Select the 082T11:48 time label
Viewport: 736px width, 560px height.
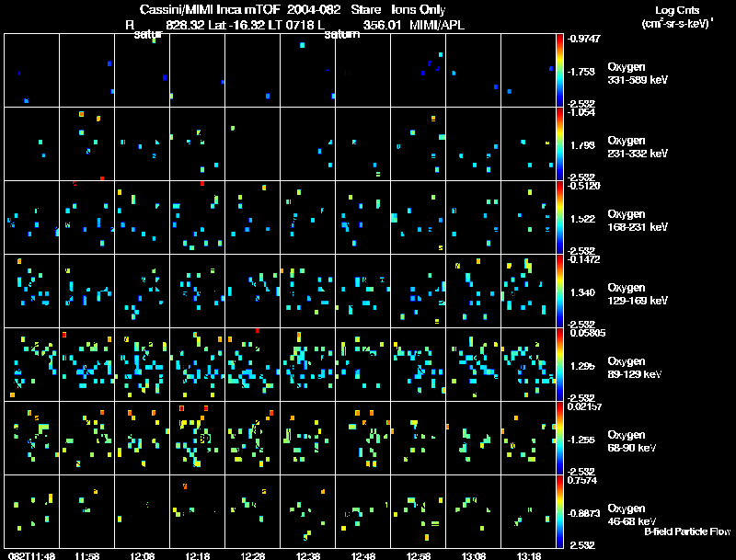[x=29, y=555]
